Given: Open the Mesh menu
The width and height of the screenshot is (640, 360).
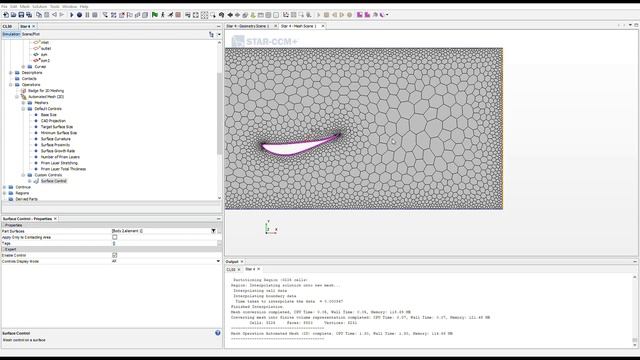Looking at the screenshot, I should click(x=25, y=7).
